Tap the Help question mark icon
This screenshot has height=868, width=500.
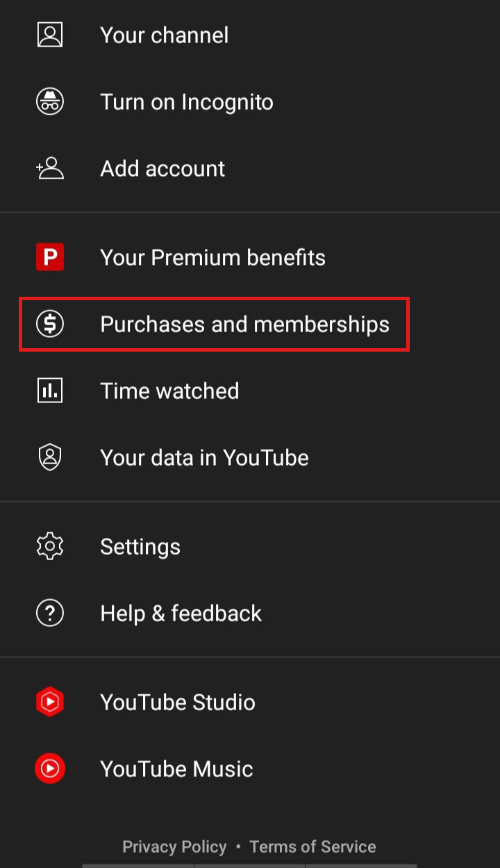[50, 613]
